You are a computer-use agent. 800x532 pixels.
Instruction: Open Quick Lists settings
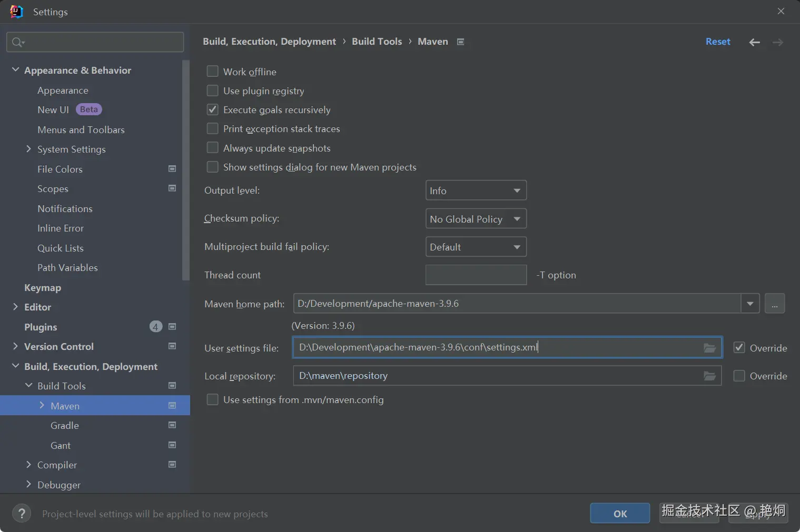(61, 248)
